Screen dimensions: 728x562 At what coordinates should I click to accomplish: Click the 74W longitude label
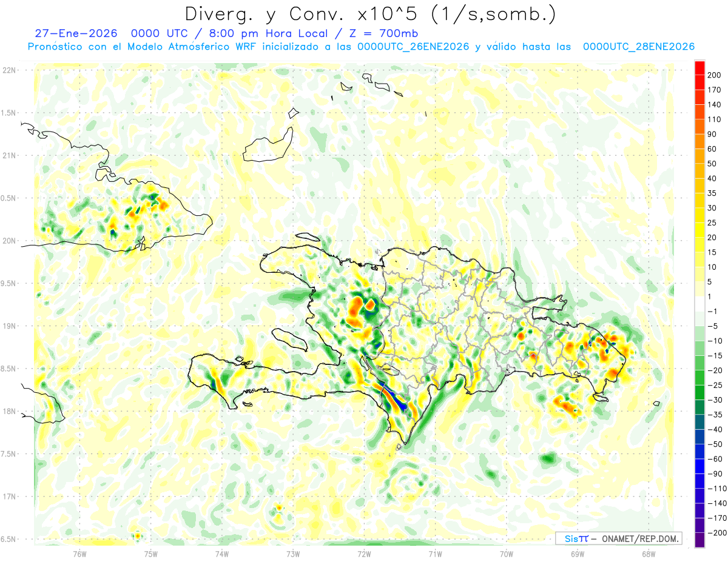pos(221,554)
